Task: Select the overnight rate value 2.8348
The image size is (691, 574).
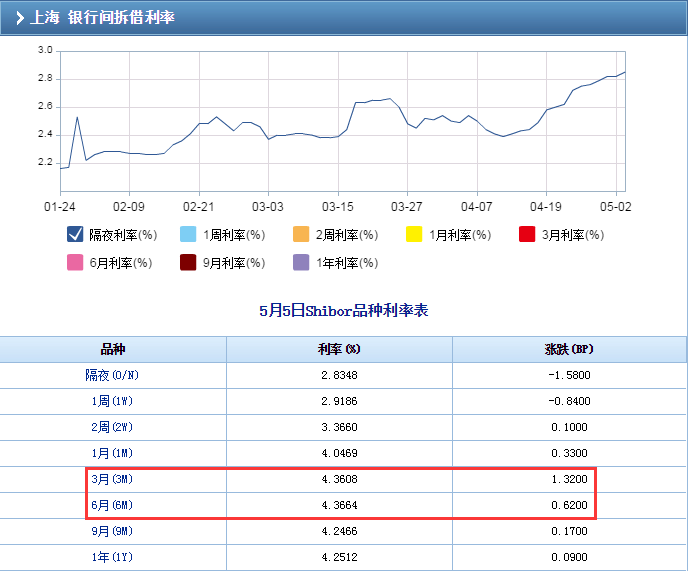Action: [339, 375]
